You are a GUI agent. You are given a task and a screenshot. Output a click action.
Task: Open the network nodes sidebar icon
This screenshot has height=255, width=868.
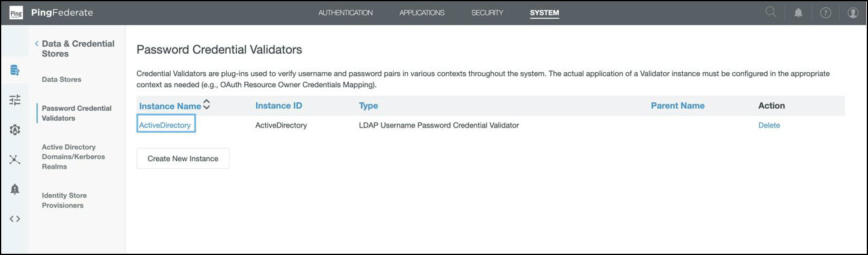point(14,159)
